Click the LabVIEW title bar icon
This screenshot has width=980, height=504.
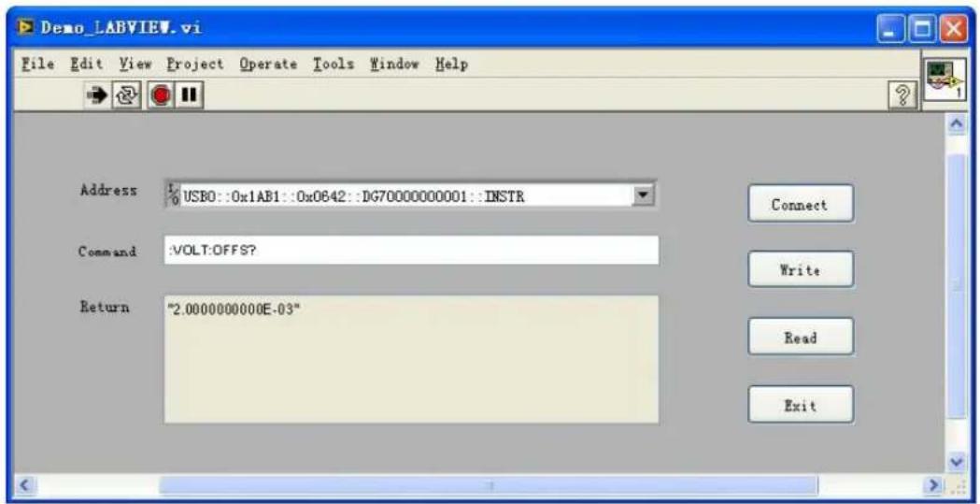point(26,28)
